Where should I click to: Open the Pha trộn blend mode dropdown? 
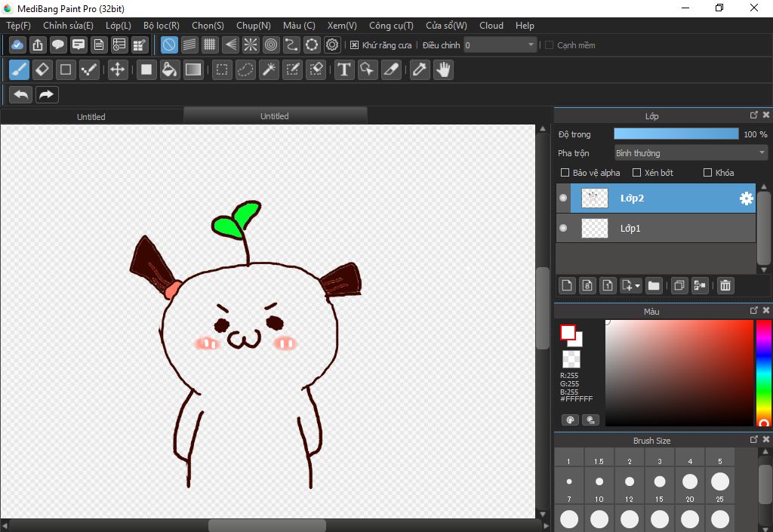691,153
